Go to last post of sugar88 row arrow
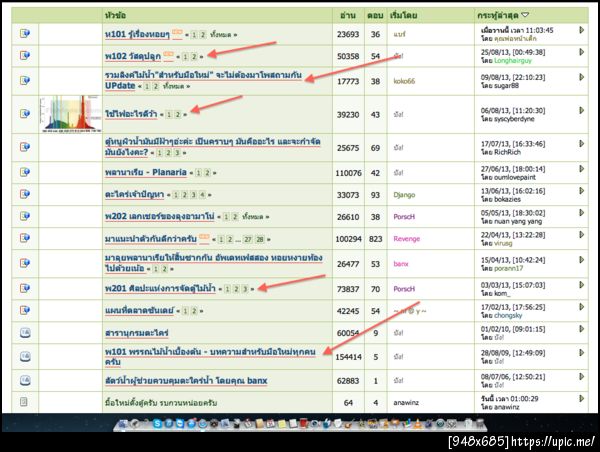The height and width of the screenshot is (452, 600). 582,77
